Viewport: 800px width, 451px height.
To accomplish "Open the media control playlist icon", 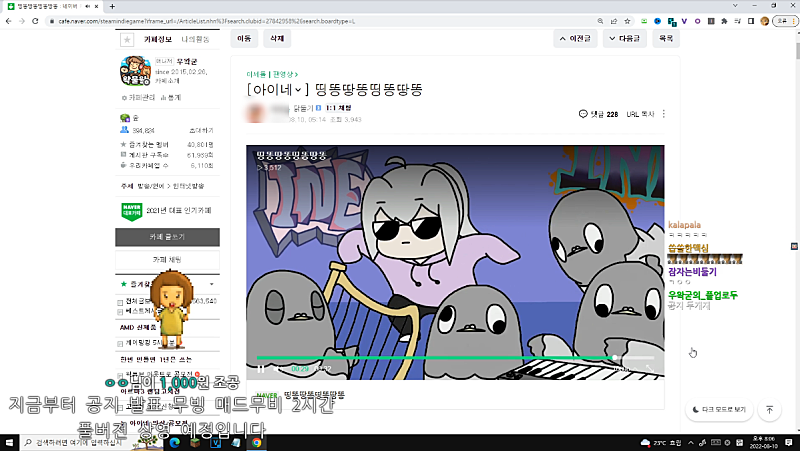I will pyautogui.click(x=737, y=21).
